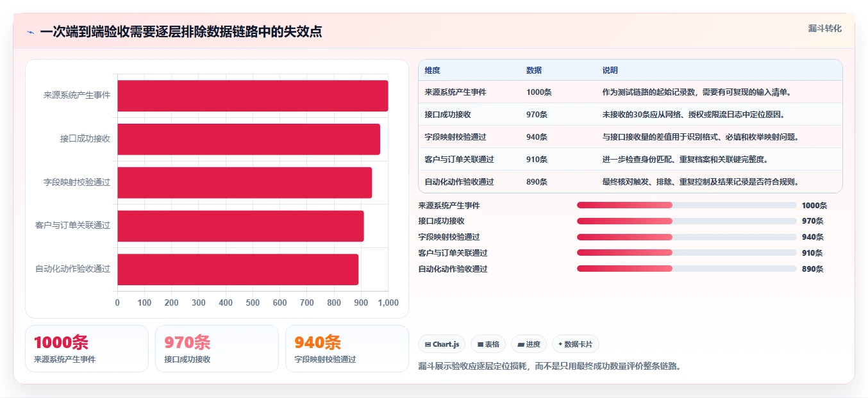
Task: Click the 自动化动作验收通过 chart bar
Action: tap(238, 269)
